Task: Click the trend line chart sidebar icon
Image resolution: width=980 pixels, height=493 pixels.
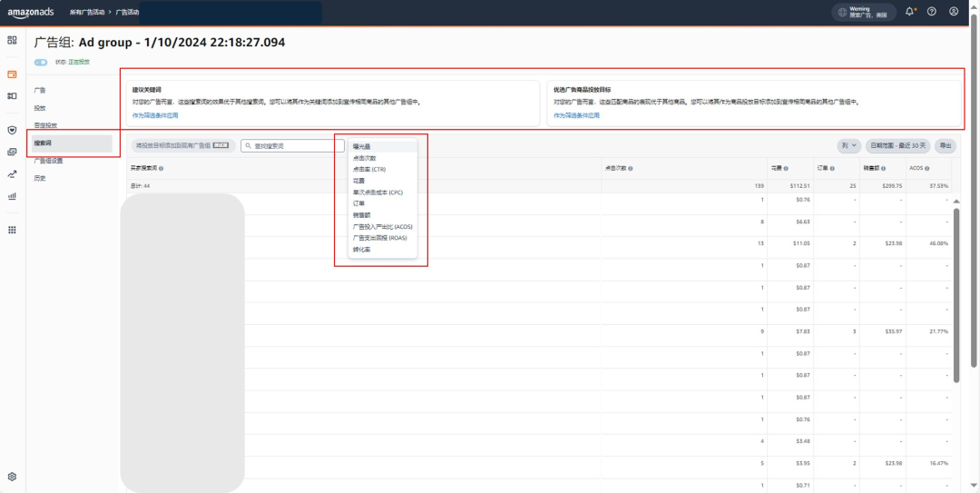Action: 12,174
